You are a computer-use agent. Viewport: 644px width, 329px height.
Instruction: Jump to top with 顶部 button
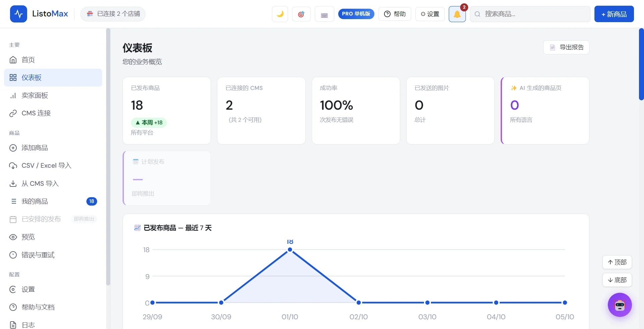[x=617, y=262]
